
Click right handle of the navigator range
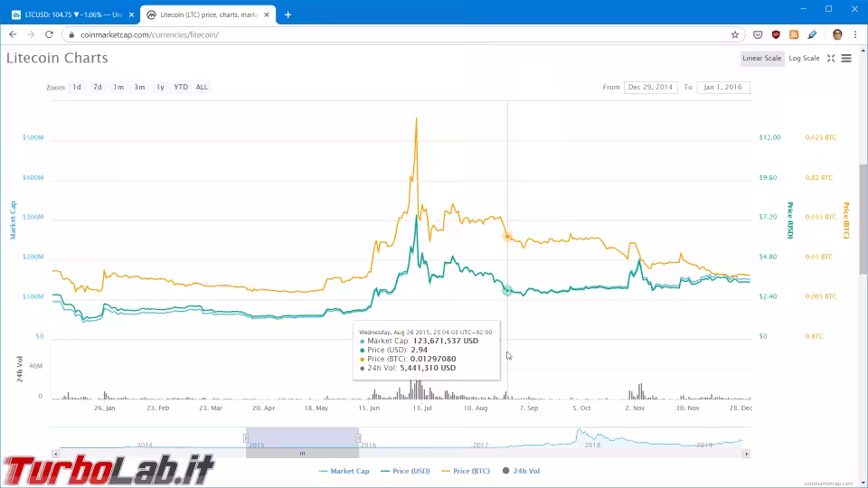[x=359, y=438]
